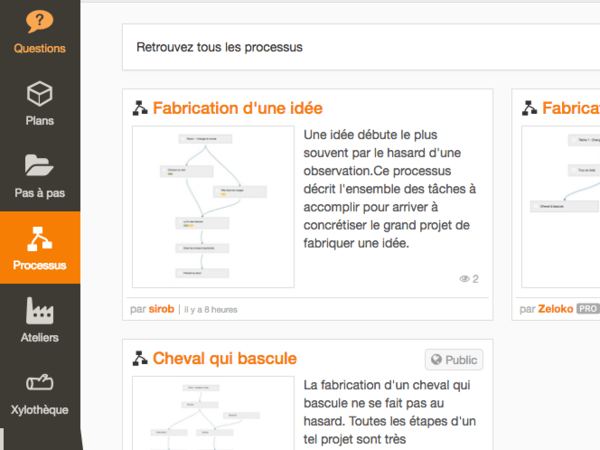Image resolution: width=600 pixels, height=450 pixels.
Task: Open the partially visible second card thumbnail
Action: pos(561,206)
